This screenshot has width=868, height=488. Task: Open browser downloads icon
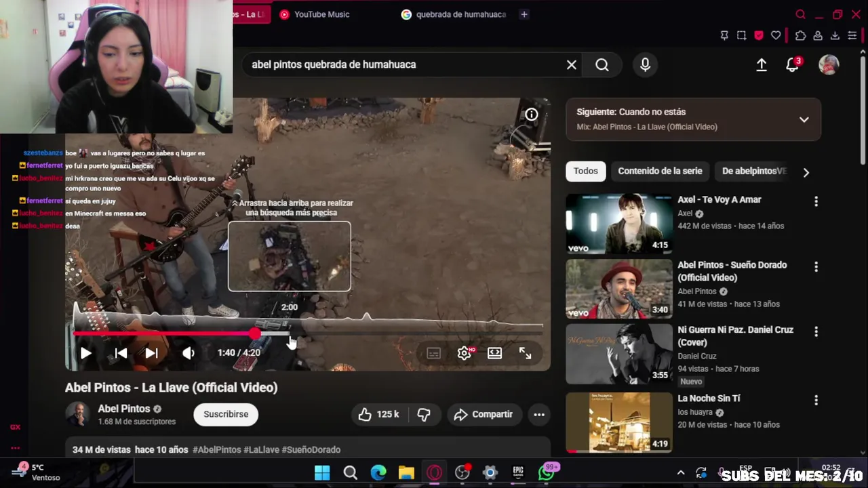pyautogui.click(x=835, y=35)
